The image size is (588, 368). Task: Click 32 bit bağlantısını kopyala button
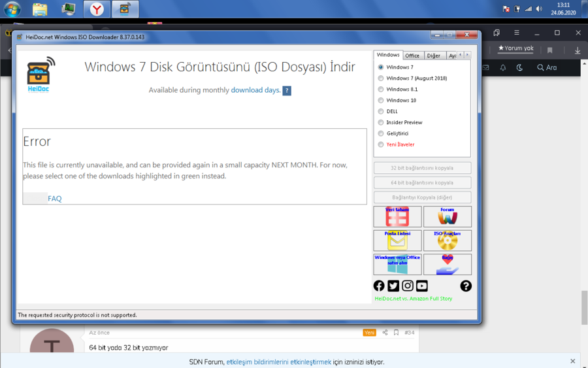coord(422,168)
